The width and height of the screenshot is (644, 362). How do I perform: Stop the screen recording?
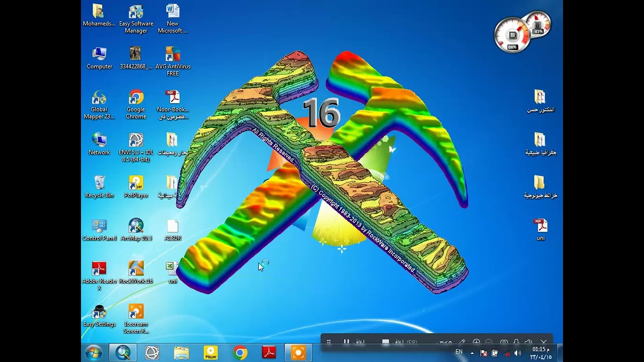click(x=385, y=342)
